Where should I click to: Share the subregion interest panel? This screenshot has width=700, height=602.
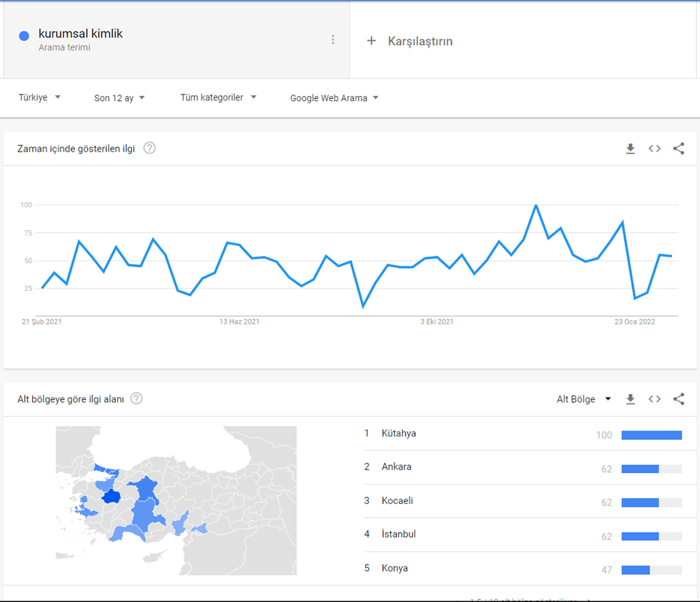pyautogui.click(x=679, y=399)
